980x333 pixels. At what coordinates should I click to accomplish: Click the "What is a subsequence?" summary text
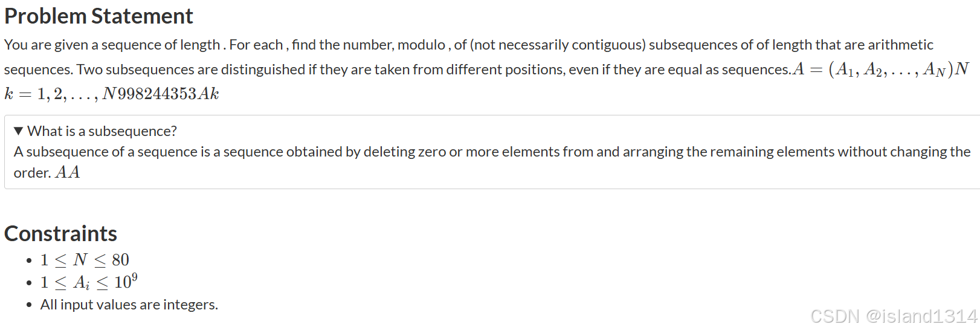point(102,131)
